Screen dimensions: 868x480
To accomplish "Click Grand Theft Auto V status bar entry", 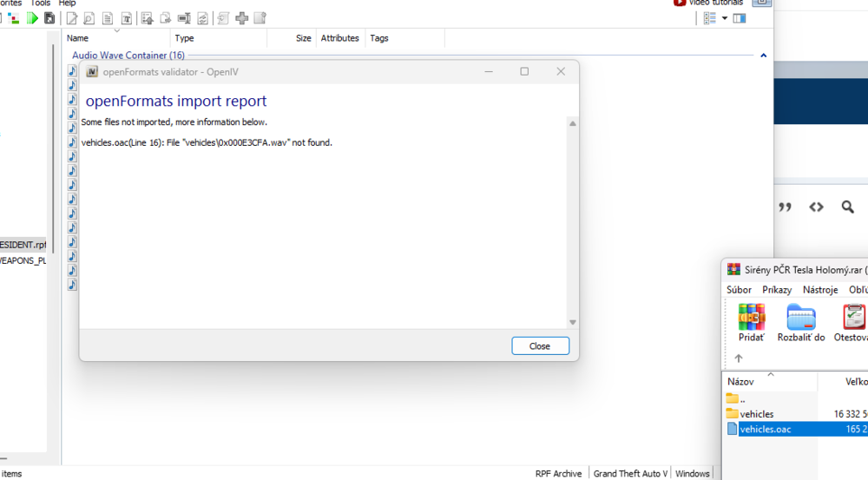I will (630, 474).
